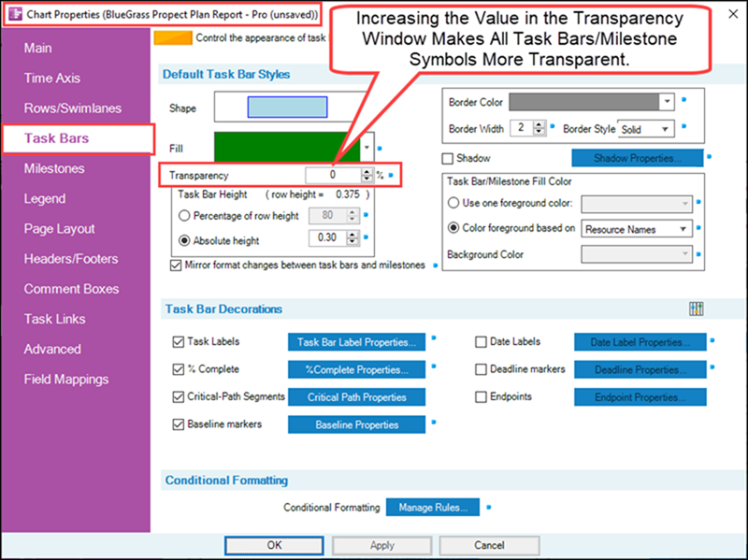Switch to Task Links tab
Image resolution: width=748 pixels, height=560 pixels.
coord(54,319)
